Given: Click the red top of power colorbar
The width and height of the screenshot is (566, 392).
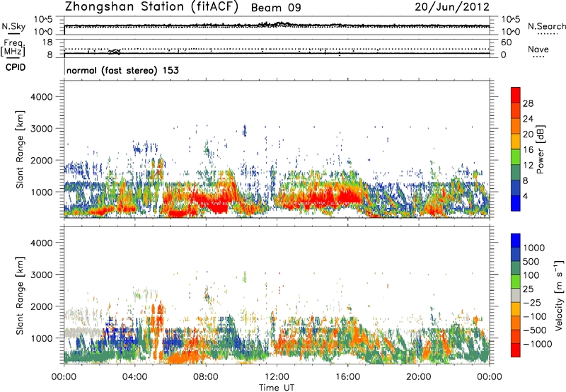Looking at the screenshot, I should pyautogui.click(x=516, y=95).
